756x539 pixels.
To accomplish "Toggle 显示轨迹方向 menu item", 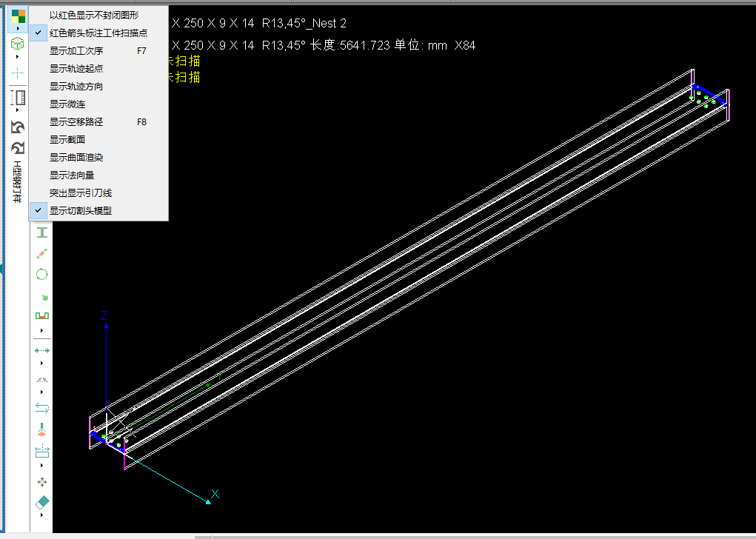I will point(98,87).
